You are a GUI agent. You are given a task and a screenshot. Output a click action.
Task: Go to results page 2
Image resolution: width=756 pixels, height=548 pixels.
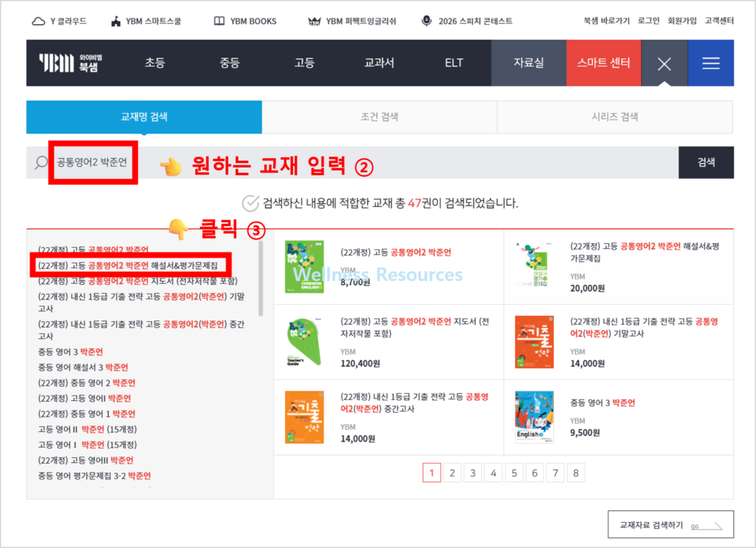tap(453, 473)
